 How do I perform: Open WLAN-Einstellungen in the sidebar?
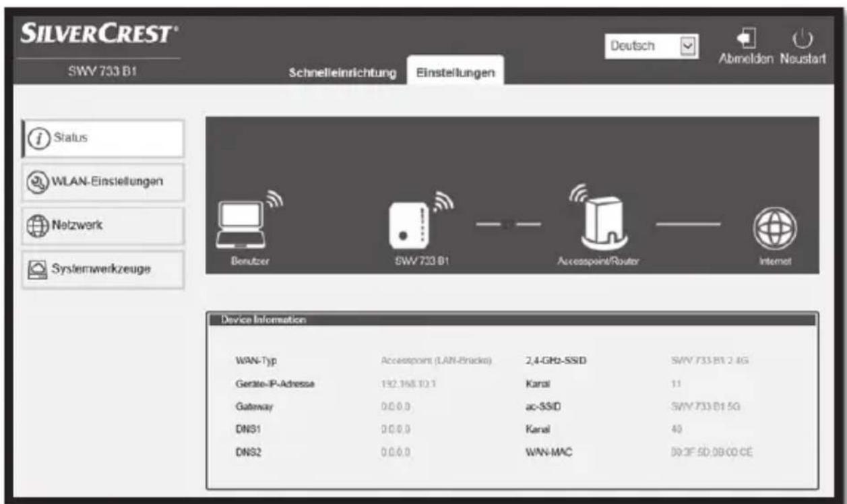102,182
